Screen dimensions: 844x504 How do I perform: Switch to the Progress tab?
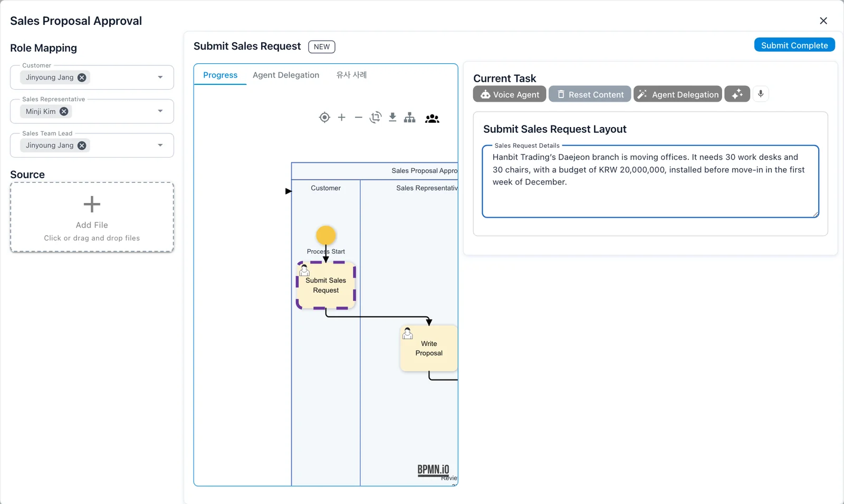click(220, 75)
